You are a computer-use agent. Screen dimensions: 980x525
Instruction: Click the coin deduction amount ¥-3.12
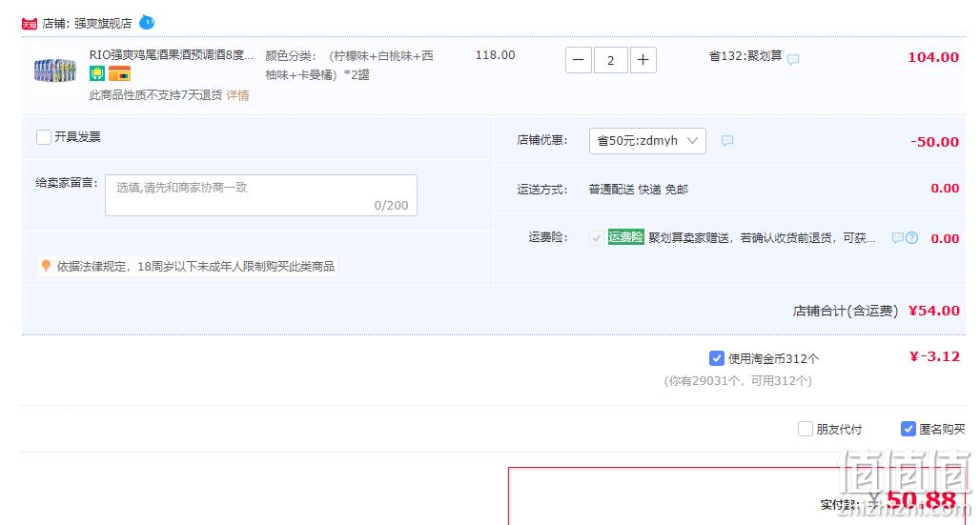934,357
